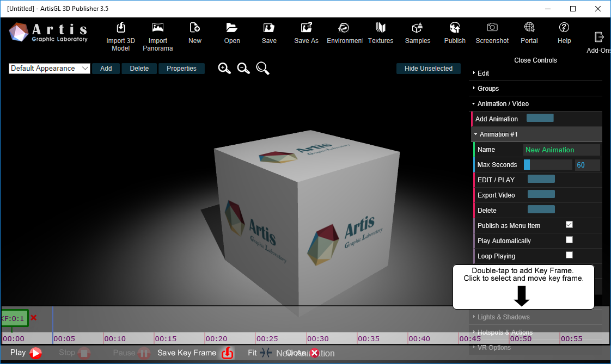The image size is (611, 364).
Task: Click the Import 3D Model icon
Action: pyautogui.click(x=121, y=28)
